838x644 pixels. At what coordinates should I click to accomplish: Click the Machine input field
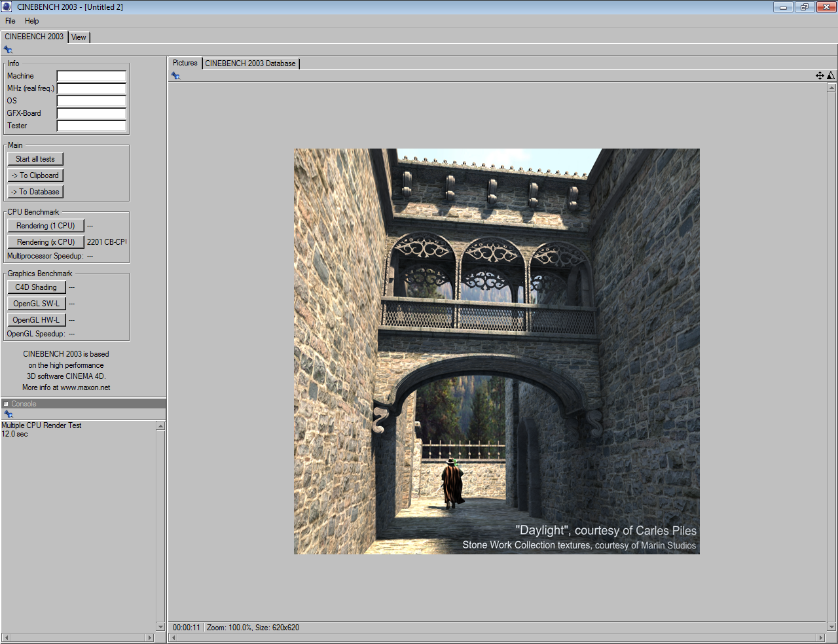(92, 76)
